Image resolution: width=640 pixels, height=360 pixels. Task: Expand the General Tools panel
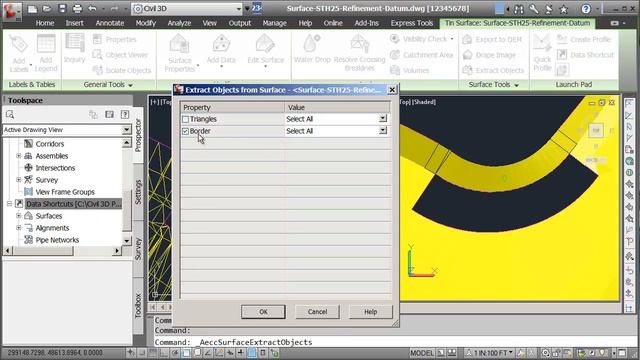point(108,85)
